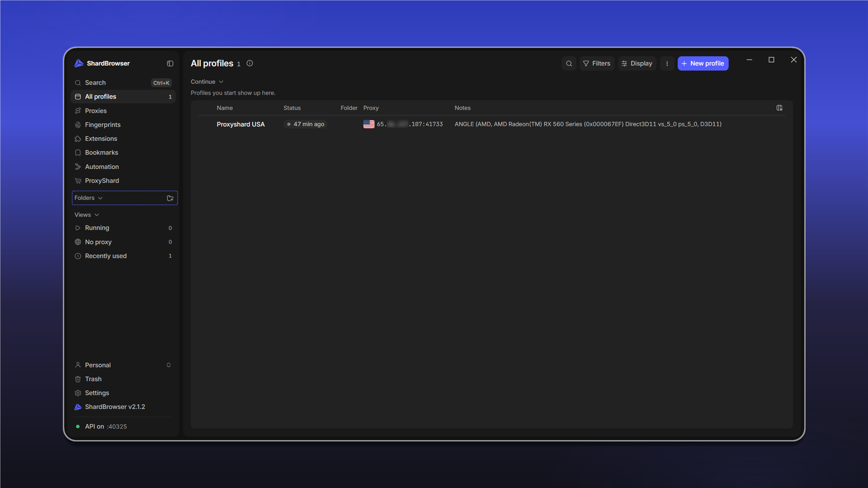
Task: Click the info icon beside All profiles
Action: point(250,64)
